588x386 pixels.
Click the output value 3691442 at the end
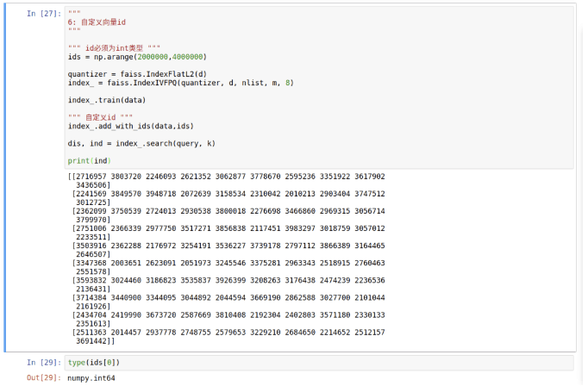coord(91,340)
